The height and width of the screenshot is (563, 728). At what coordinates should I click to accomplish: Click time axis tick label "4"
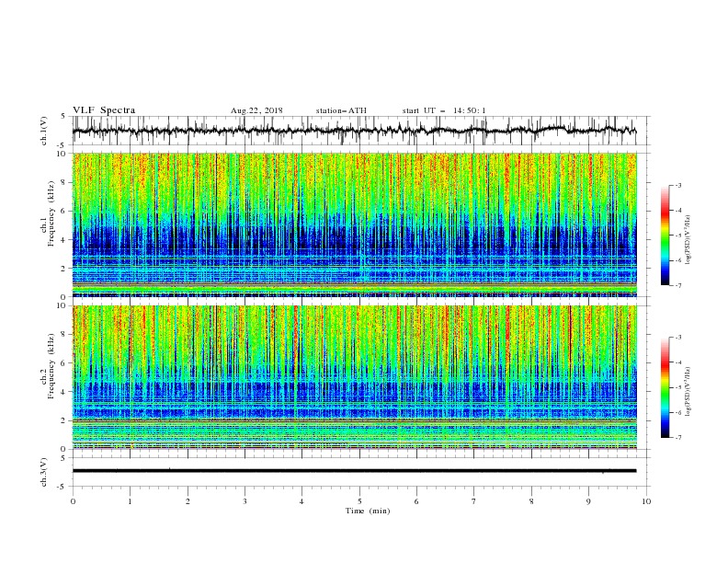click(x=301, y=501)
